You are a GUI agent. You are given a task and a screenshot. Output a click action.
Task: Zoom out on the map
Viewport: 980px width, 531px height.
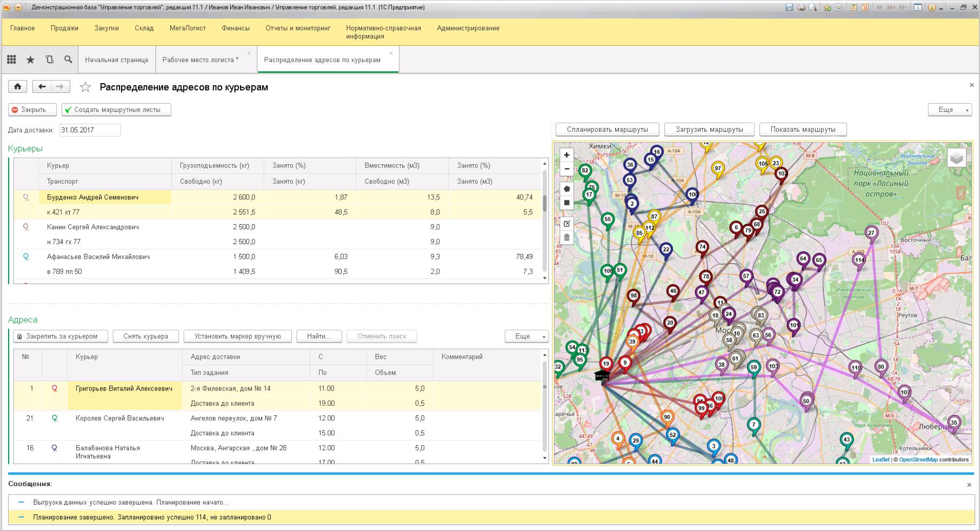click(566, 169)
